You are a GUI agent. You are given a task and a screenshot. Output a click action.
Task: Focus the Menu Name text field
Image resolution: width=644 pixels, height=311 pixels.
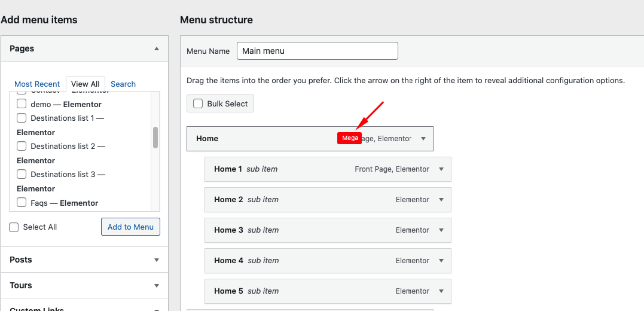317,51
